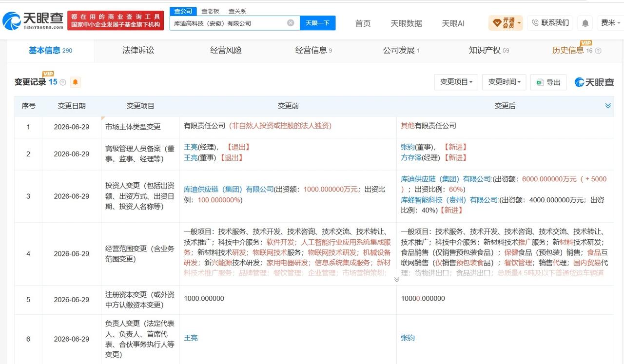Click the 序号 column header

pos(28,106)
